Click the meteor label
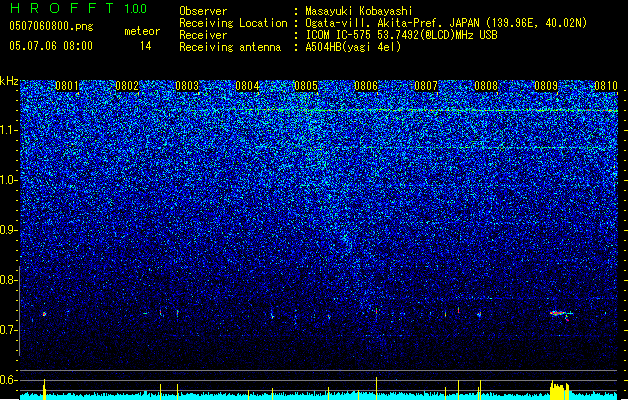629x400 pixels. 142,31
